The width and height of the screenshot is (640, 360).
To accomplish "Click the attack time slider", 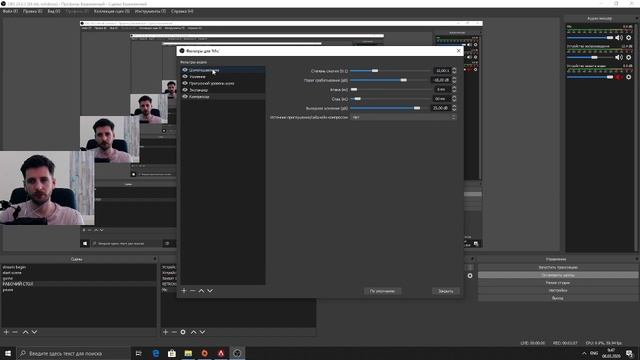I will [x=391, y=89].
